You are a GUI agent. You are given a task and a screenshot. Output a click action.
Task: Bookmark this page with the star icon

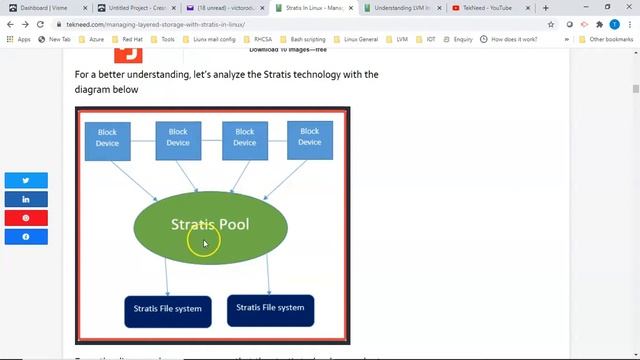(551, 24)
